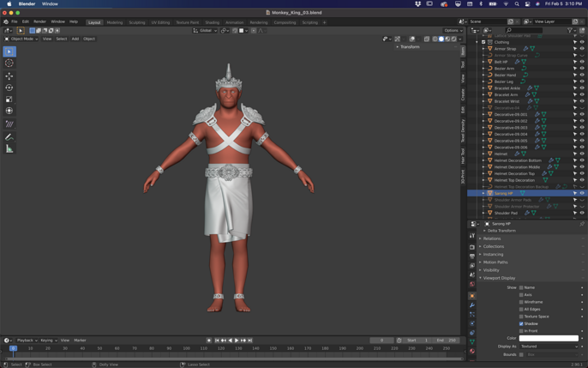The image size is (588, 368).
Task: Click the End frame field
Action: 446,341
